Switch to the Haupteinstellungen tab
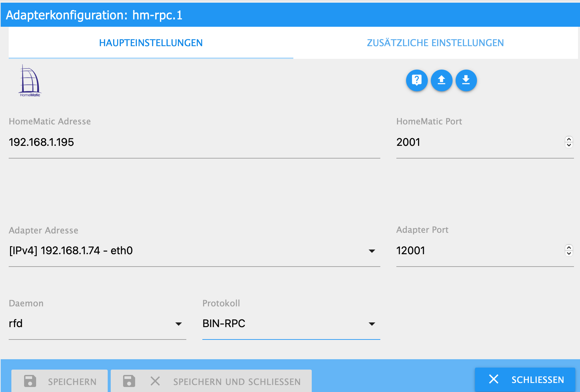Screen dimensions: 580x392 [151, 43]
